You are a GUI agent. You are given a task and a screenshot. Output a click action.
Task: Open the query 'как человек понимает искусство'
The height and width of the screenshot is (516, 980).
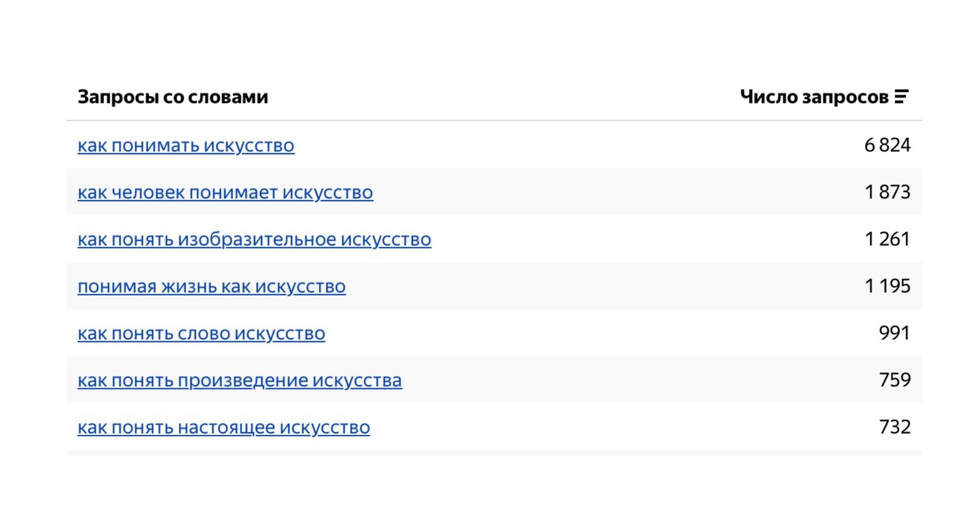point(225,192)
